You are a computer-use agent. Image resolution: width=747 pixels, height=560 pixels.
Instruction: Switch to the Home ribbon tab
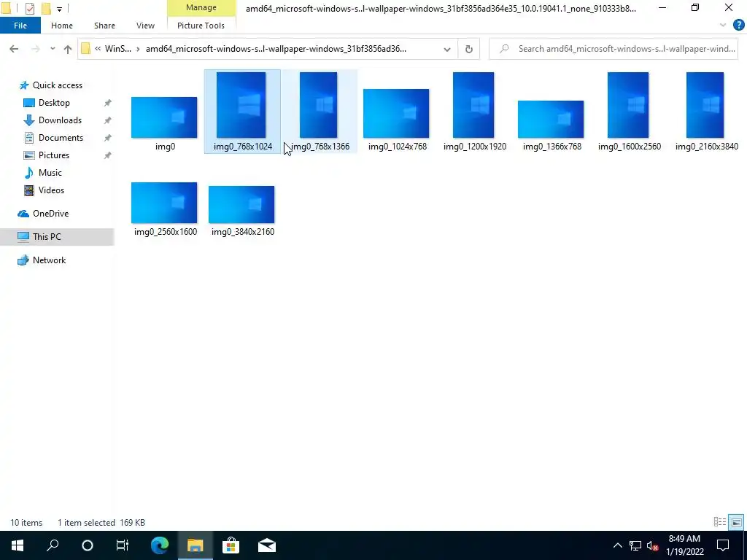pos(62,26)
